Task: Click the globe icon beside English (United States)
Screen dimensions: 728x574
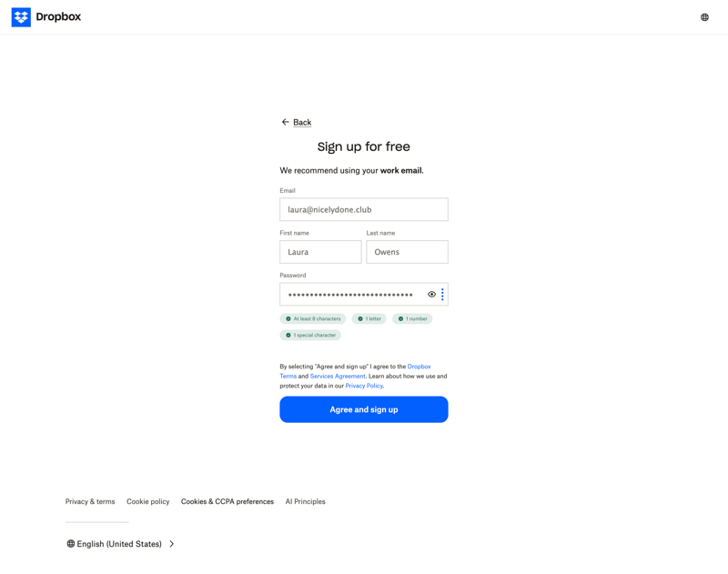Action: 70,543
